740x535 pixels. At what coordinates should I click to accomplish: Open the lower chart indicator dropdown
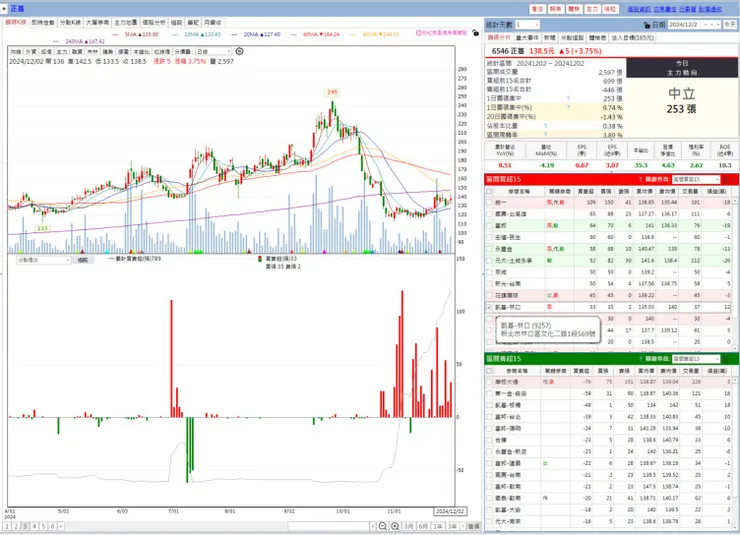pyautogui.click(x=43, y=260)
